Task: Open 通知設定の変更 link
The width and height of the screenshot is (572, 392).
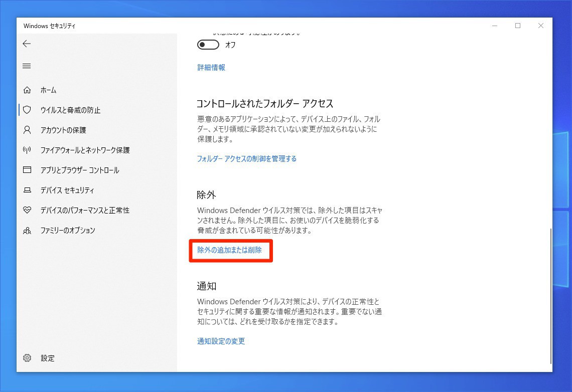Action: click(221, 341)
